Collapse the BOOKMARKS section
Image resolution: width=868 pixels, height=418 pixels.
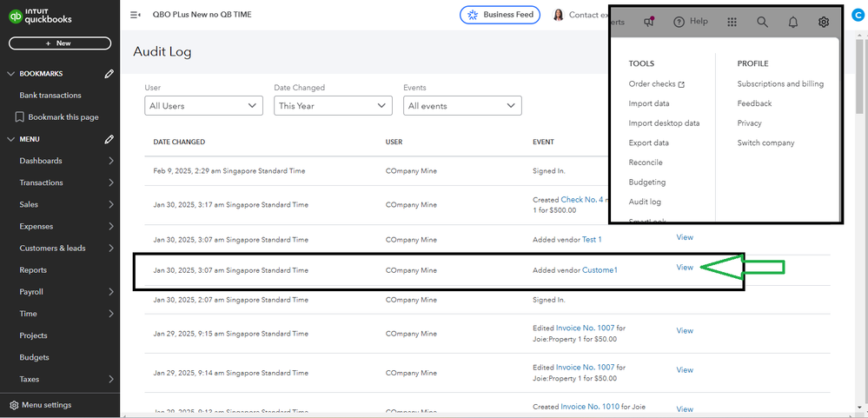pyautogui.click(x=11, y=74)
